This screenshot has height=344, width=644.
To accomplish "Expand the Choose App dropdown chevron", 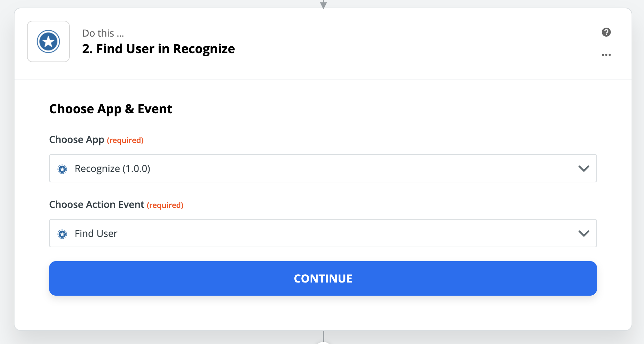I will pyautogui.click(x=584, y=169).
